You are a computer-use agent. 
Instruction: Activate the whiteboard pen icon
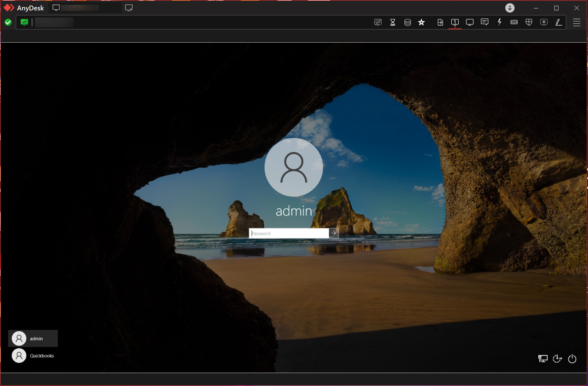pos(558,22)
